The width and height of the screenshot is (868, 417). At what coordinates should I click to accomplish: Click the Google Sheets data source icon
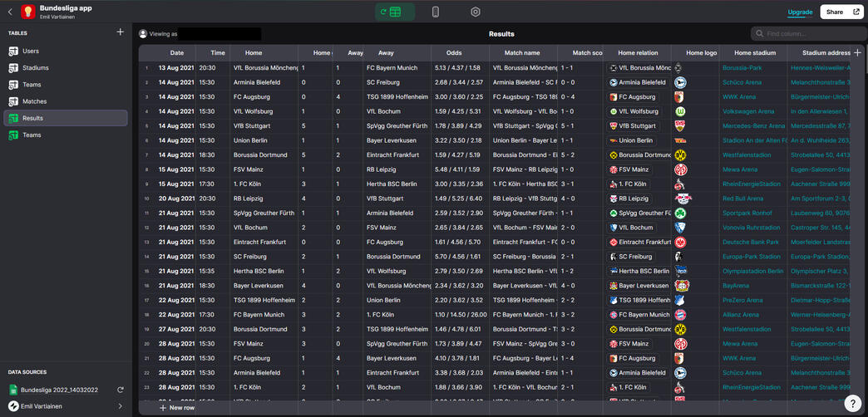[13, 390]
